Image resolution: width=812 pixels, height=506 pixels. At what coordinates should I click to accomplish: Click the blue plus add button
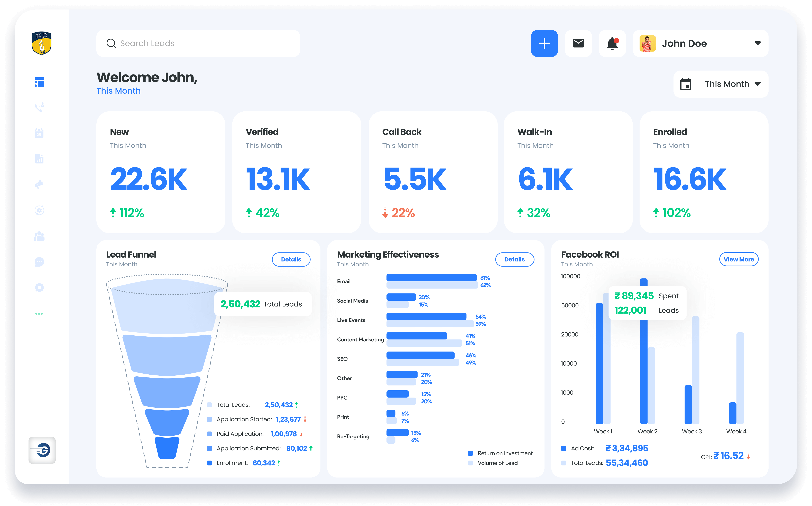point(544,44)
